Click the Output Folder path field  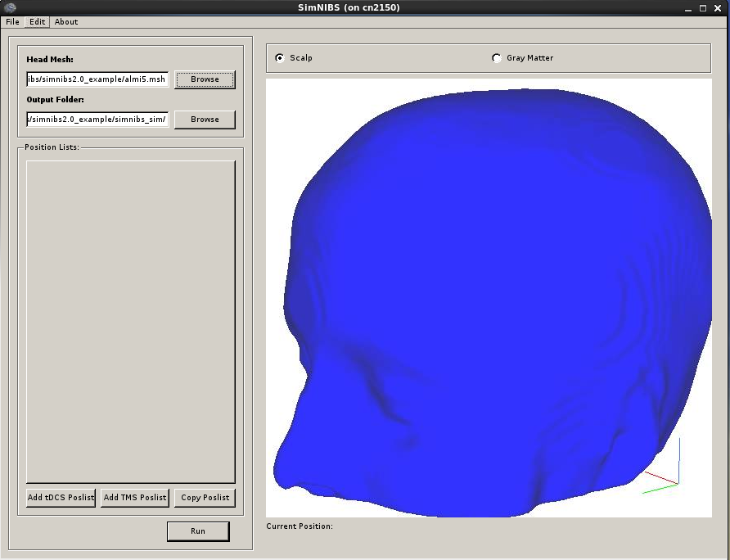click(97, 120)
